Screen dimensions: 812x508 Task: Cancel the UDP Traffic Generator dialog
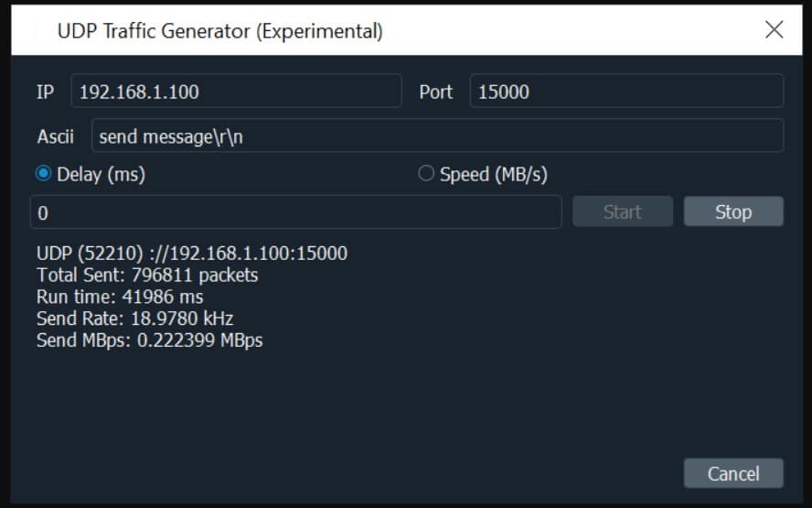[733, 473]
